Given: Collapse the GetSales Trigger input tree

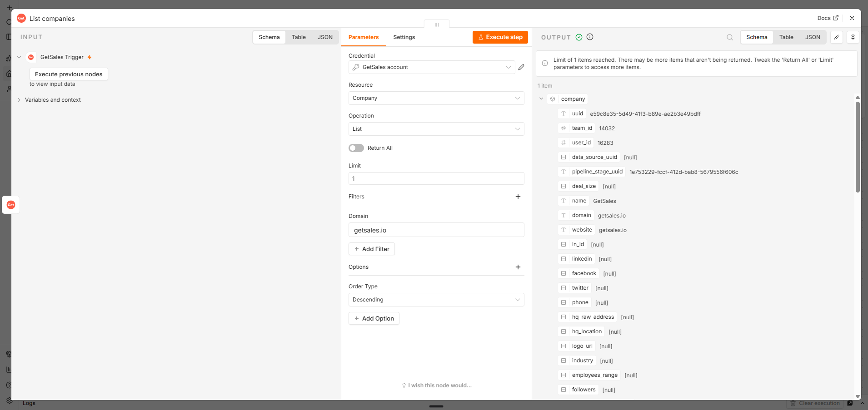Looking at the screenshot, I should pos(19,57).
